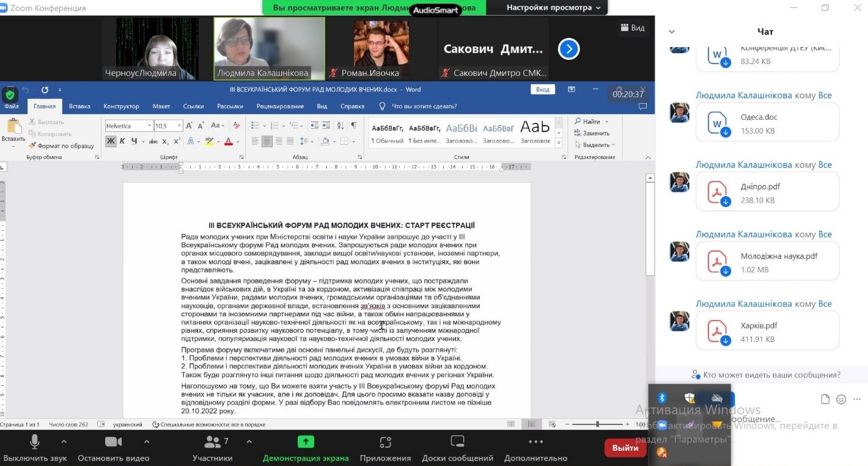Viewport: 868px width, 466px height.
Task: Click subscript x₂ button
Action: point(166,141)
